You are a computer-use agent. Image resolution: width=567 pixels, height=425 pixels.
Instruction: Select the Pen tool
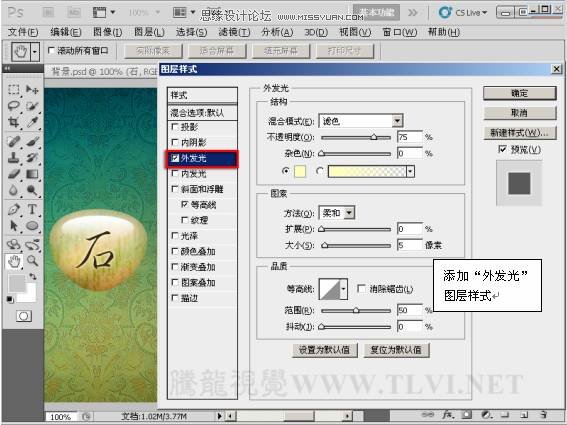click(x=14, y=209)
